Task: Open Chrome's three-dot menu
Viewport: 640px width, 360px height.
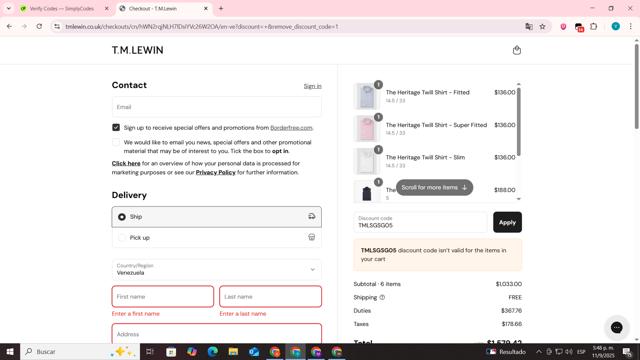Action: [x=630, y=27]
